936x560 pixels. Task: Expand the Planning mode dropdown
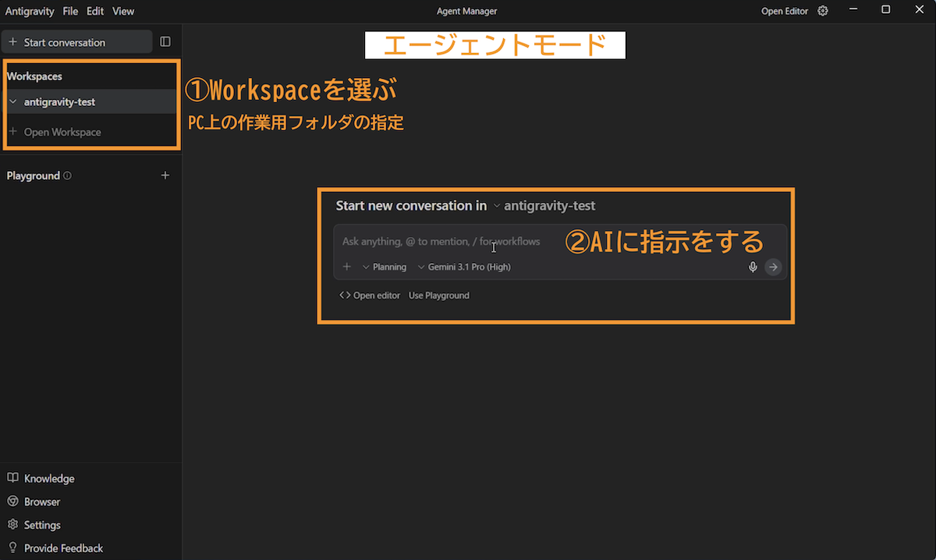point(385,267)
